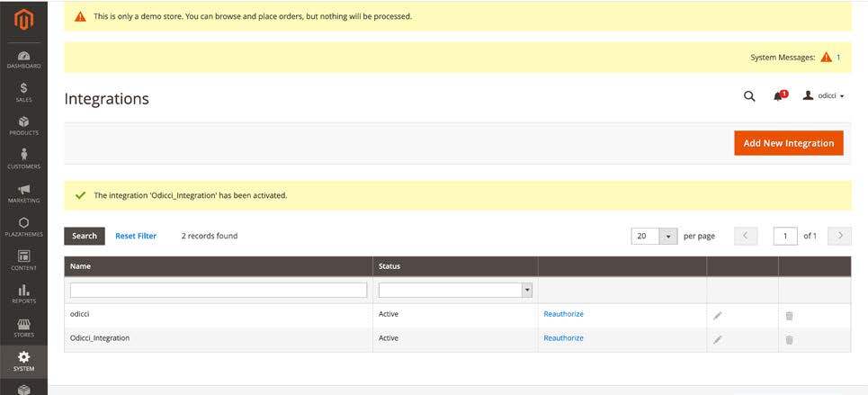This screenshot has height=395, width=868.
Task: Expand the odicci user account menu
Action: 823,96
